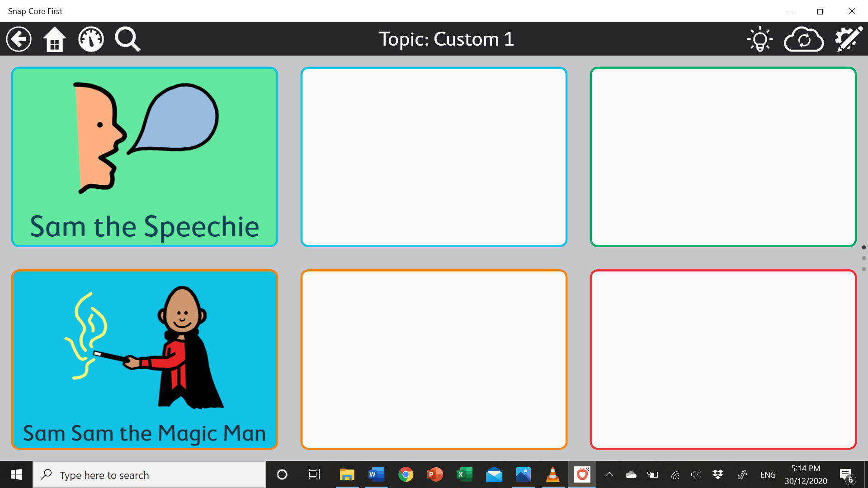Open the ENG language selector
868x488 pixels.
(x=768, y=475)
